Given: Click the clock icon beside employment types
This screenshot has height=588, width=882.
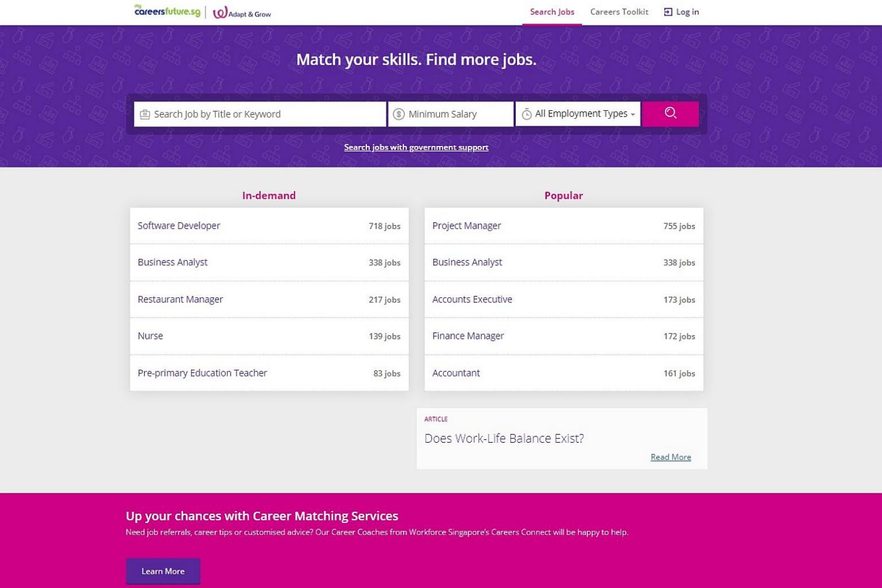Looking at the screenshot, I should click(526, 114).
